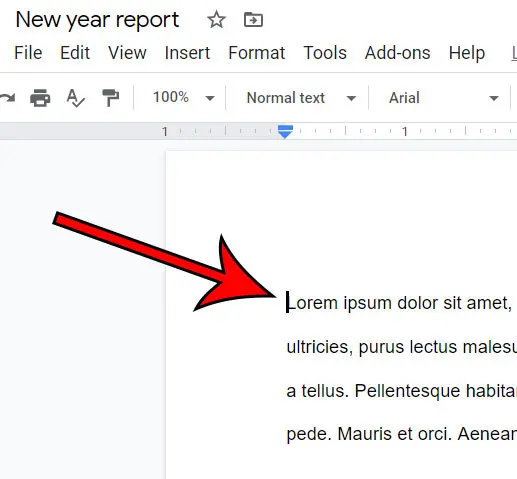Open the Insert menu
The image size is (517, 479).
click(187, 53)
